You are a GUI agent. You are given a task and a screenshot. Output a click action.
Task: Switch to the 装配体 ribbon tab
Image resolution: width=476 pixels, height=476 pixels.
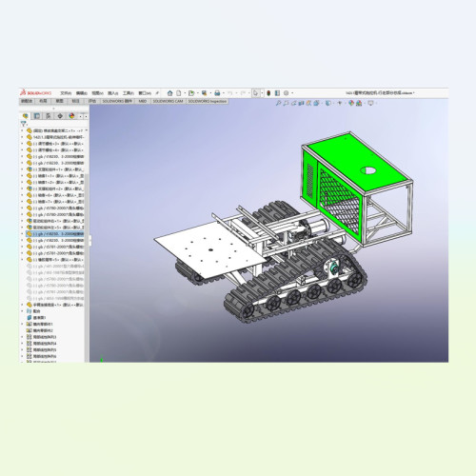coord(27,101)
